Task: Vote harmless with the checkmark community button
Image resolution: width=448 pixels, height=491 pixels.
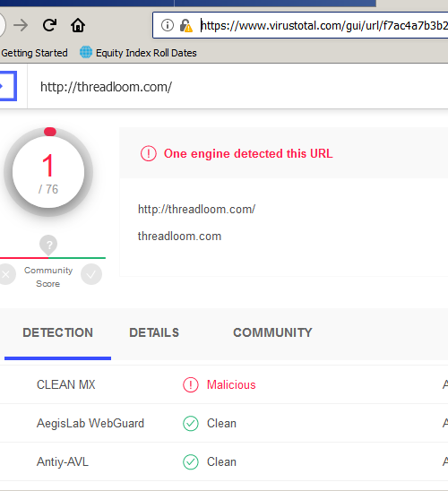Action: coord(91,275)
